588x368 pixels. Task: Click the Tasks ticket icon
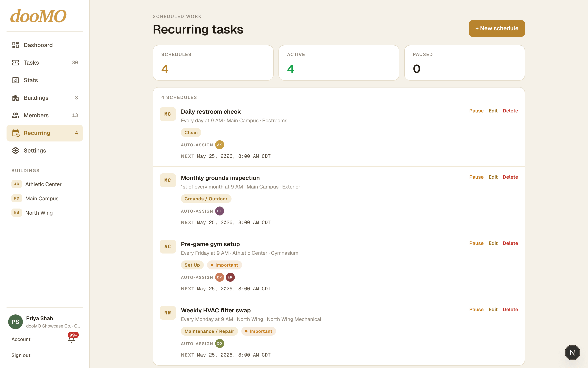(x=16, y=63)
